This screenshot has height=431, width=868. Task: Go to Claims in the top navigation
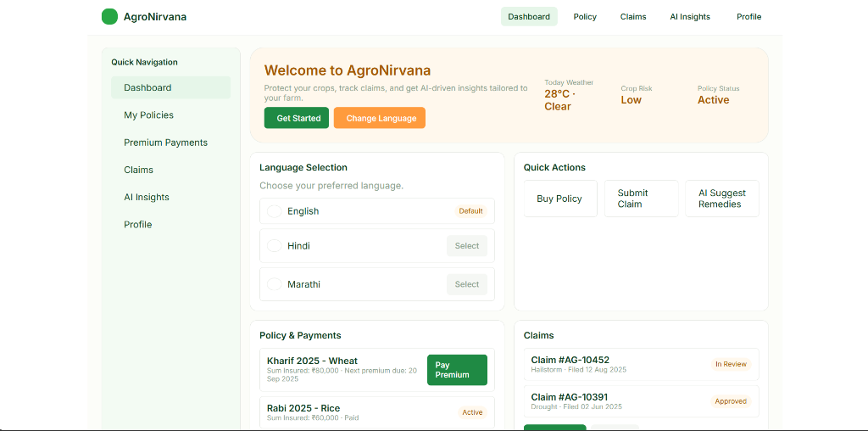[632, 17]
